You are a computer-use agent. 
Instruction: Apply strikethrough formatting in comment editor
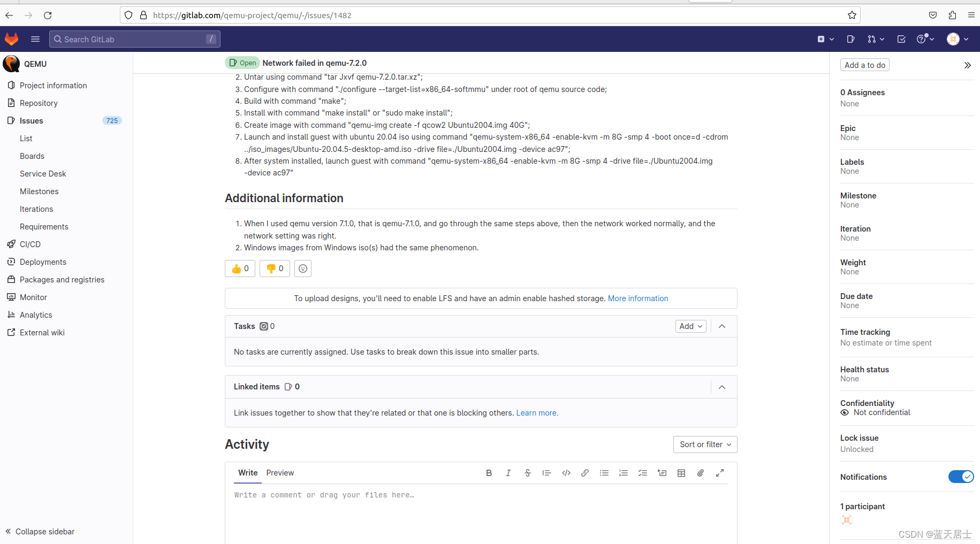point(527,473)
